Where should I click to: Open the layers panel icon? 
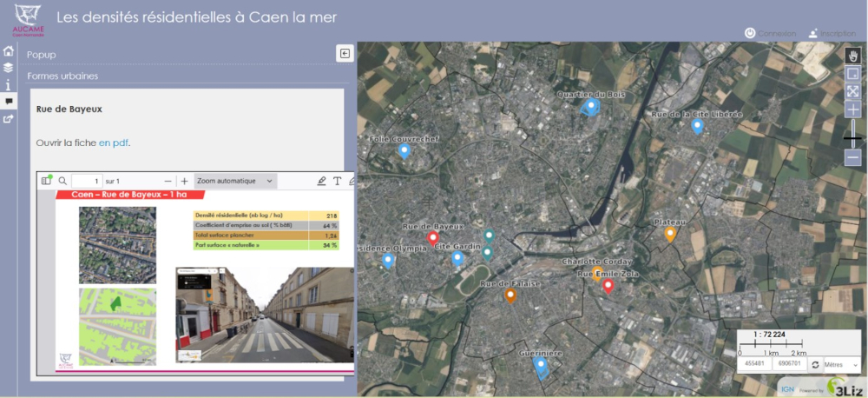pyautogui.click(x=9, y=68)
